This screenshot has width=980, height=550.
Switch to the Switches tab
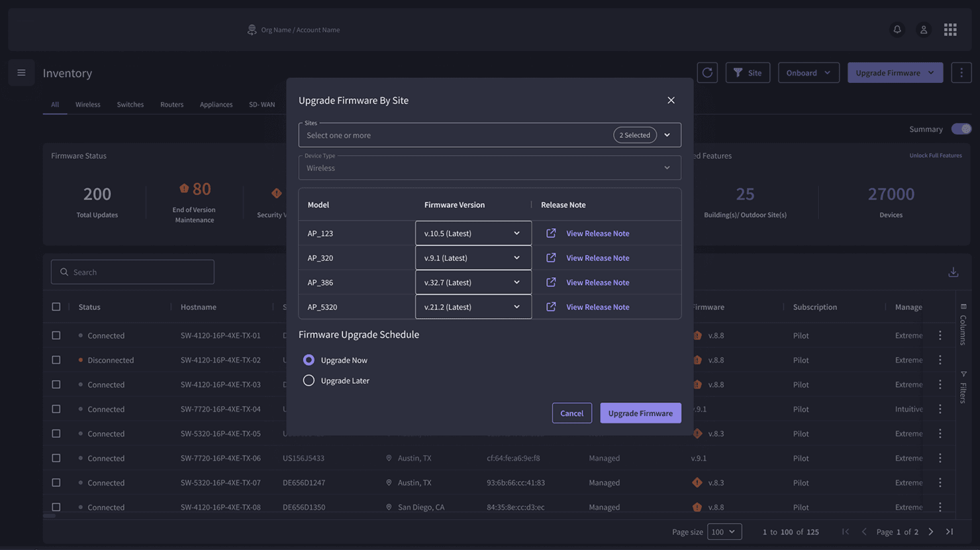pos(130,104)
